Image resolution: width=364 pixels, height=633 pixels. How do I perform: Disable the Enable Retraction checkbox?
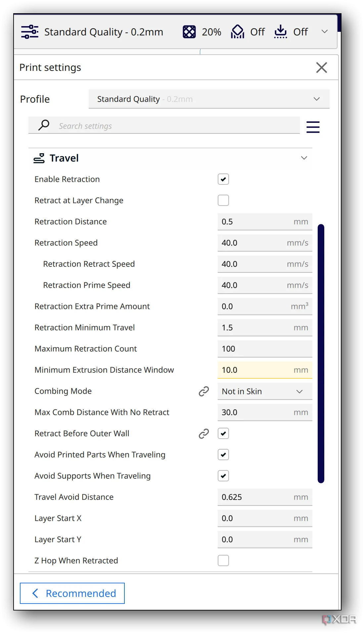223,179
